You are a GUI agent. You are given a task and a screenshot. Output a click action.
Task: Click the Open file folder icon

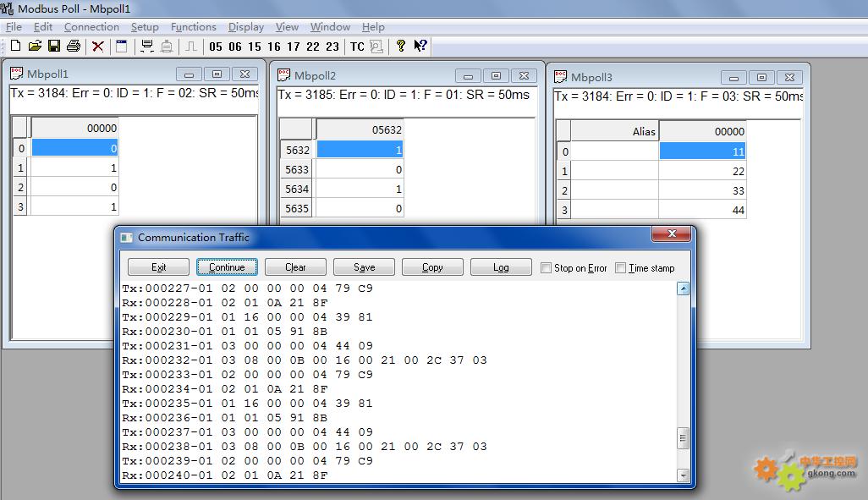pos(35,46)
